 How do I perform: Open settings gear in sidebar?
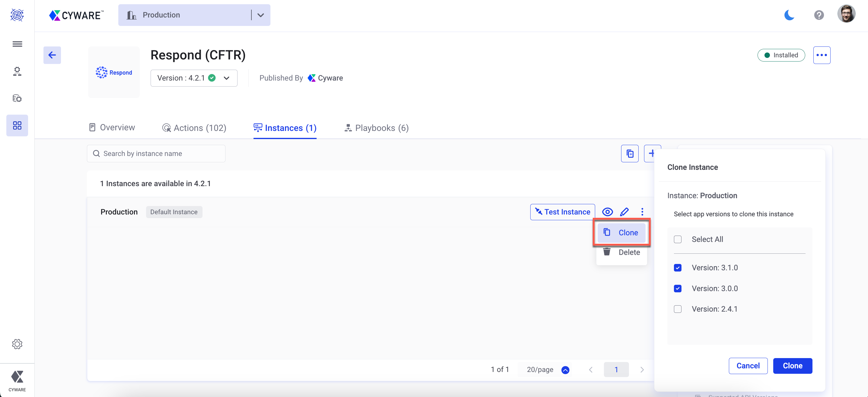[17, 344]
